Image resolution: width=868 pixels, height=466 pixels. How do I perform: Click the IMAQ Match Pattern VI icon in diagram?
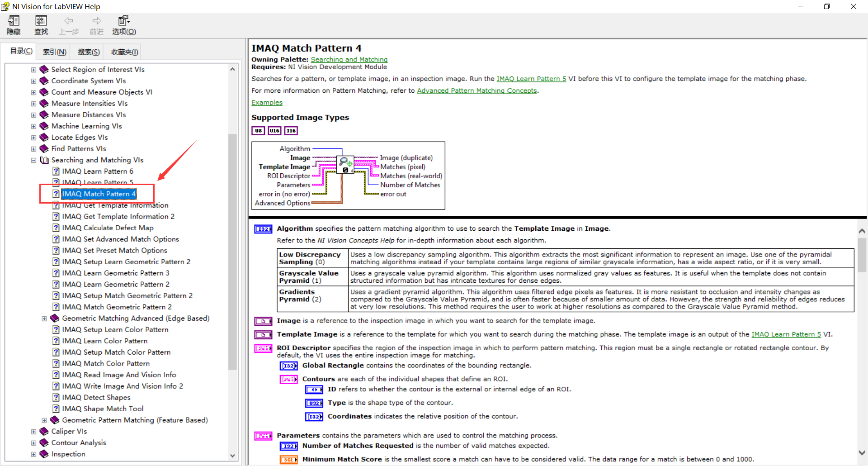click(345, 165)
